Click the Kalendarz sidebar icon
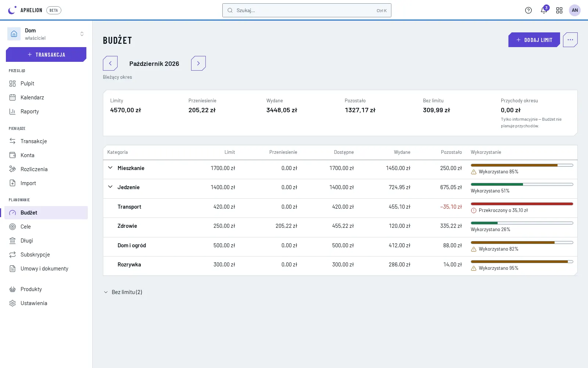Image resolution: width=588 pixels, height=368 pixels. [12, 98]
